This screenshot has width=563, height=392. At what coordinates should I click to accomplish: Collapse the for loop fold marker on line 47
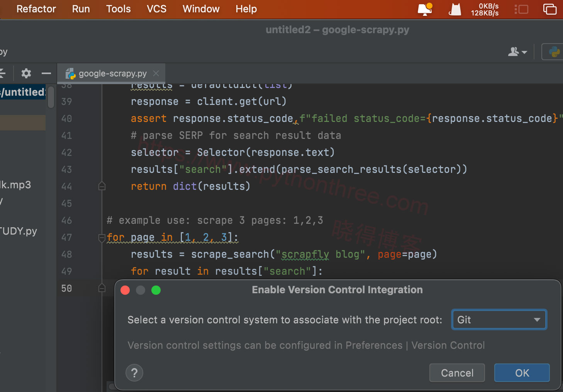(102, 238)
